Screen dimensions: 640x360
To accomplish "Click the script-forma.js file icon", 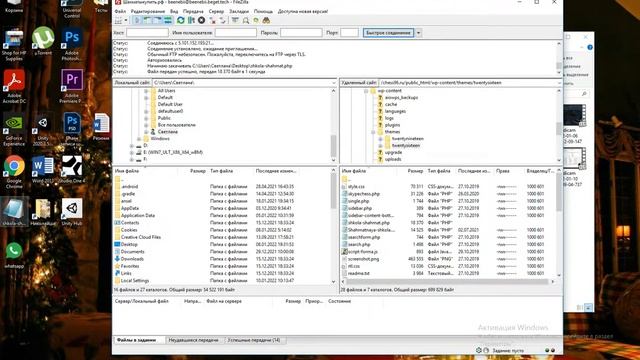I will pos(344,252).
